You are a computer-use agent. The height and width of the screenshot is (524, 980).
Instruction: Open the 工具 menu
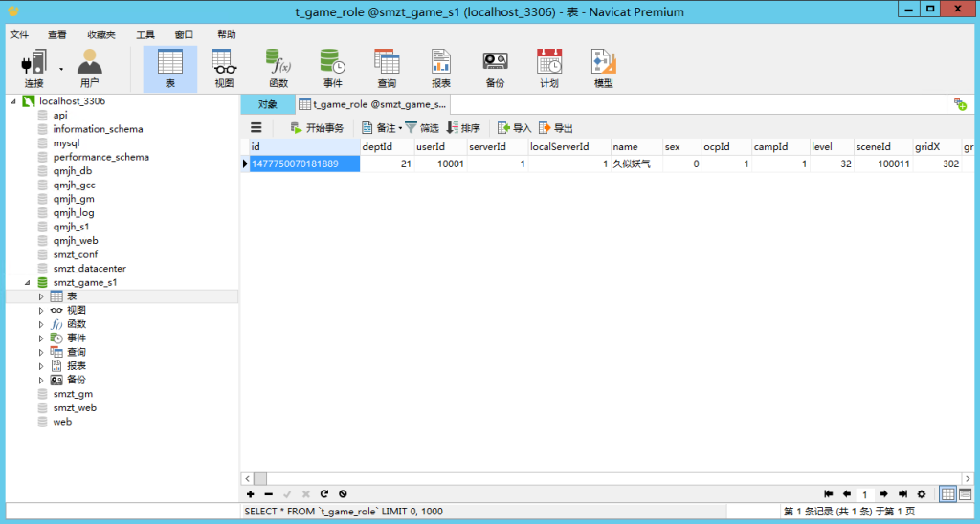tap(145, 34)
